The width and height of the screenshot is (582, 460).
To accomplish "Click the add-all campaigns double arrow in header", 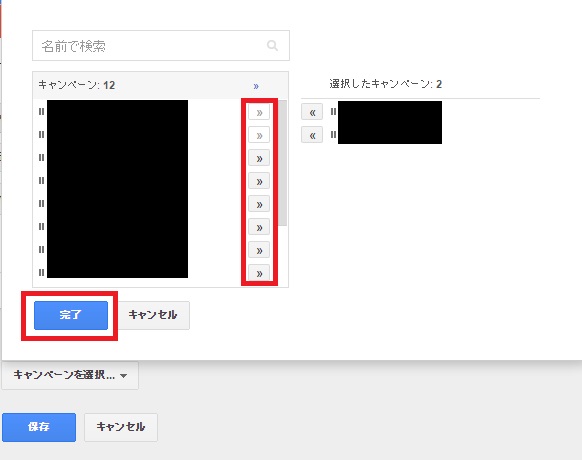I will coord(256,86).
